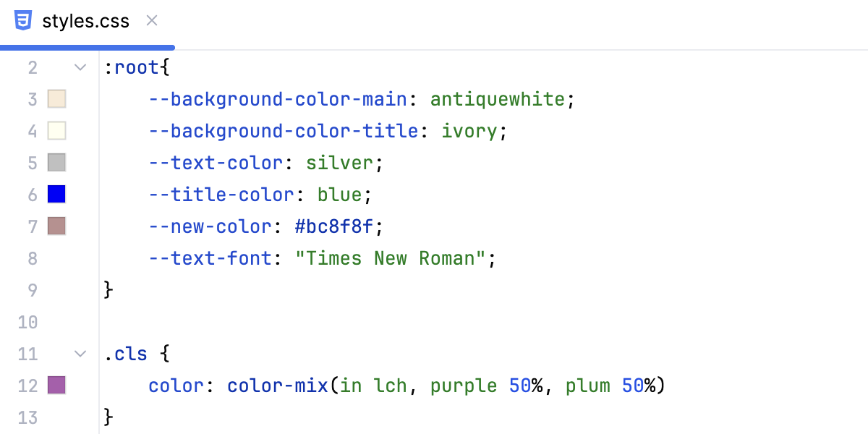Open the silver swatch beside --text-color
This screenshot has width=868, height=434.
tap(56, 162)
